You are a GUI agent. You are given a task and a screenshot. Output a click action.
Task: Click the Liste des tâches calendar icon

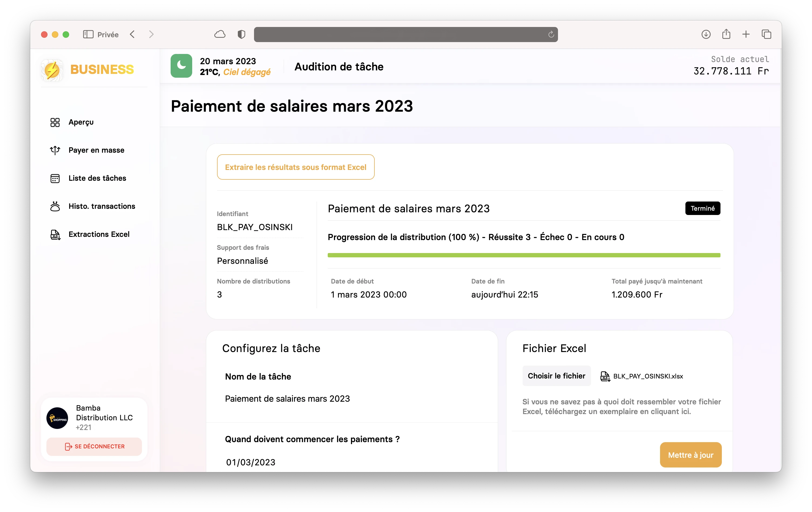click(x=55, y=178)
